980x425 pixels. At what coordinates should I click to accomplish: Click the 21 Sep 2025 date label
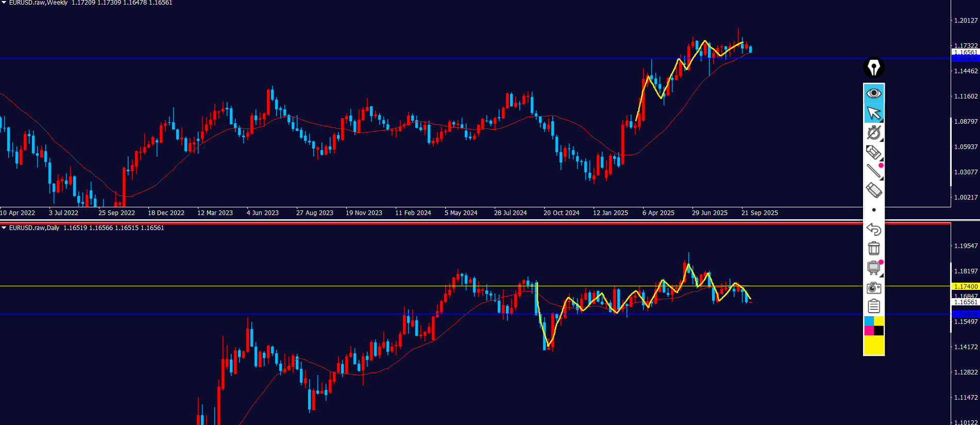coord(759,213)
